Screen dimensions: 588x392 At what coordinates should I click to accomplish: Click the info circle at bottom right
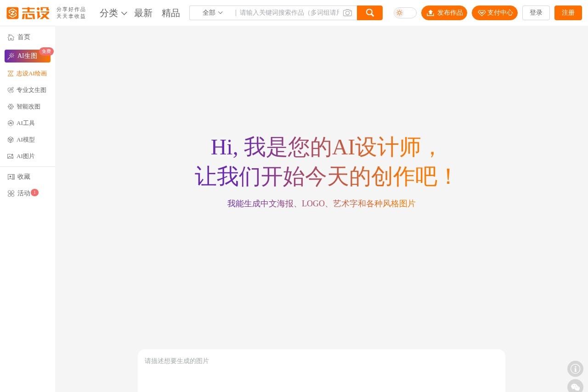[x=575, y=369]
